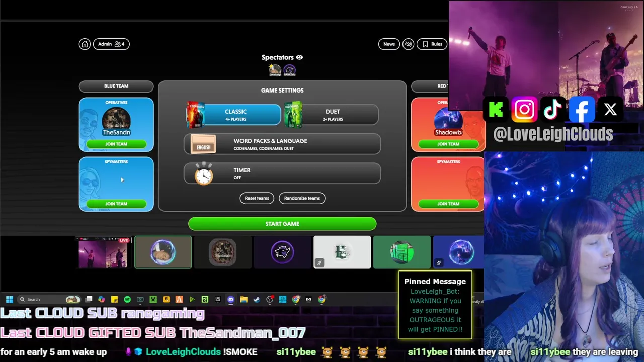
Task: Launch Minecraft from the taskbar
Action: point(153,299)
